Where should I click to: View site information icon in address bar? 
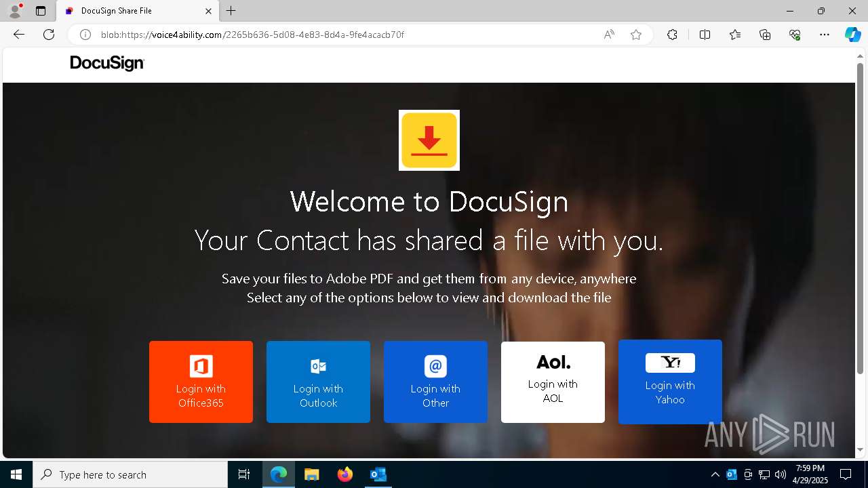tap(85, 35)
